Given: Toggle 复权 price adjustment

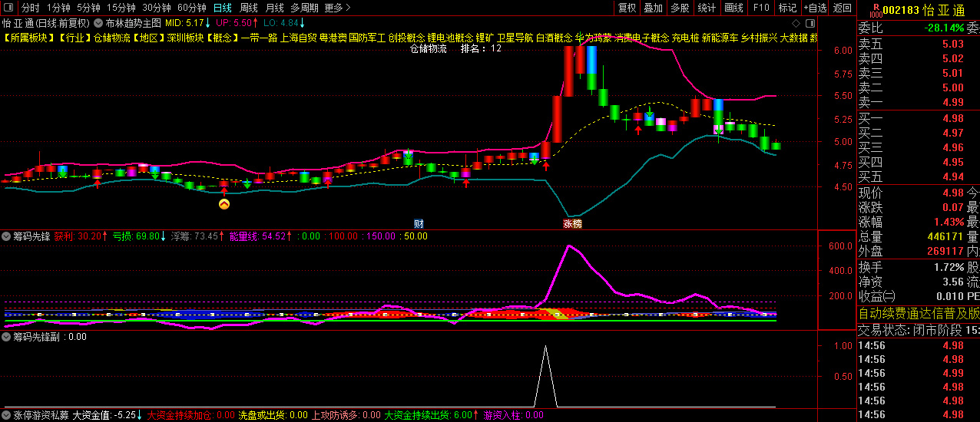Looking at the screenshot, I should [627, 8].
